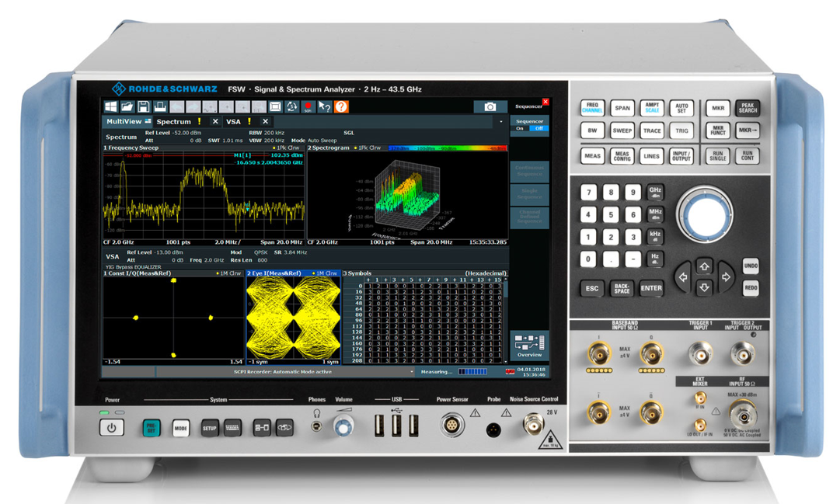Image resolution: width=840 pixels, height=504 pixels.
Task: Click the full-screen frame toolbar icon
Action: click(x=275, y=106)
